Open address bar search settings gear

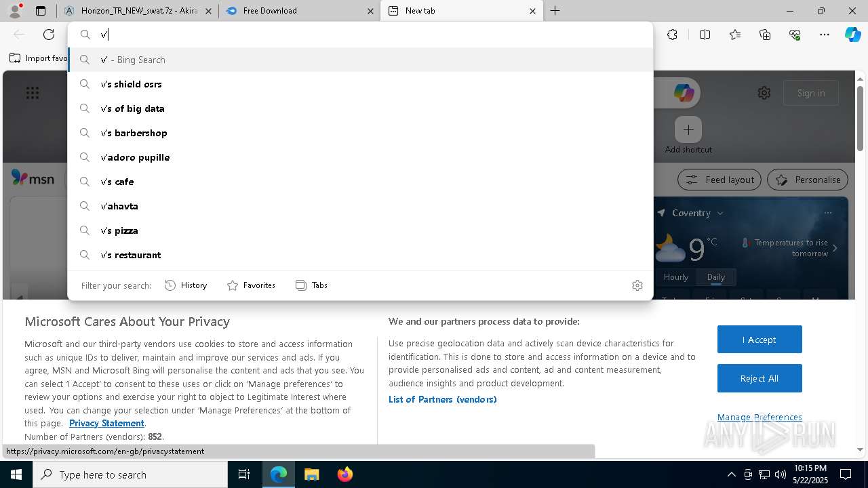click(637, 285)
